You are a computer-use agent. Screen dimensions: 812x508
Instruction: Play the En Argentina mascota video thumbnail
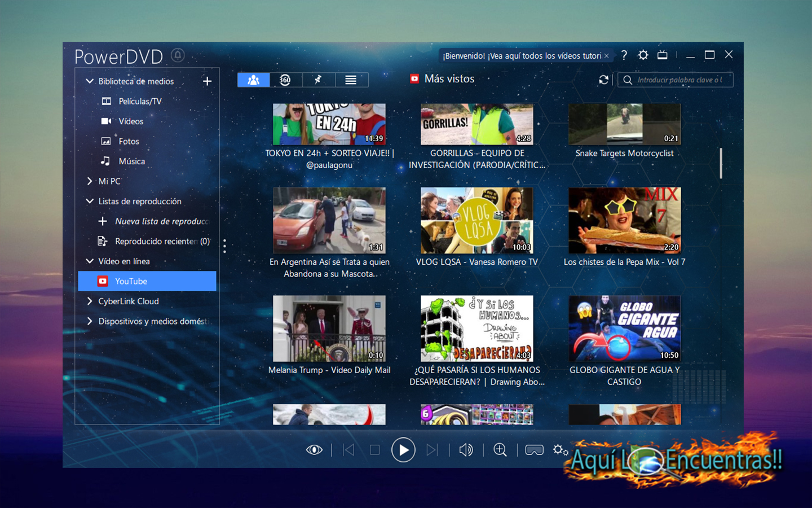click(x=329, y=220)
